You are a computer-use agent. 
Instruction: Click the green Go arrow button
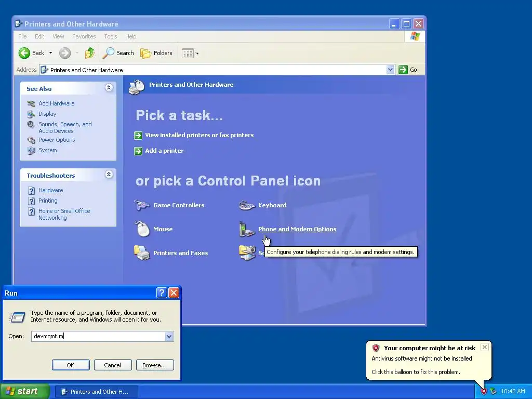403,70
